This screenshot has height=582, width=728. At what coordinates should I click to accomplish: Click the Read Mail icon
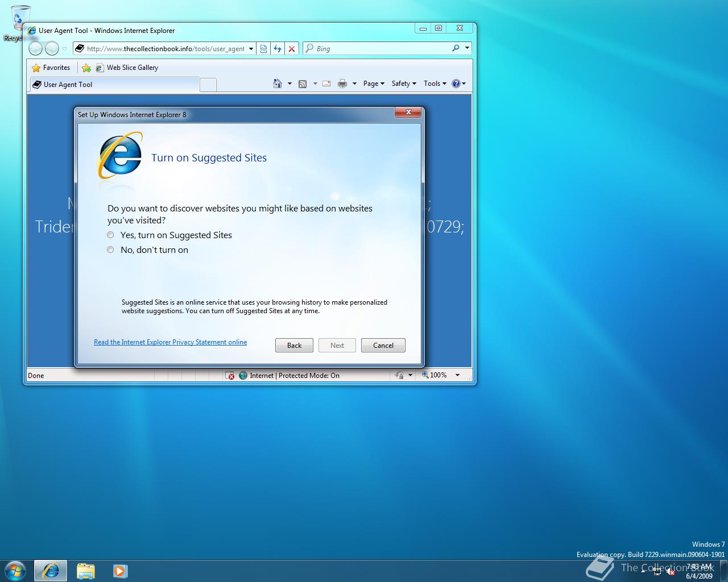326,84
